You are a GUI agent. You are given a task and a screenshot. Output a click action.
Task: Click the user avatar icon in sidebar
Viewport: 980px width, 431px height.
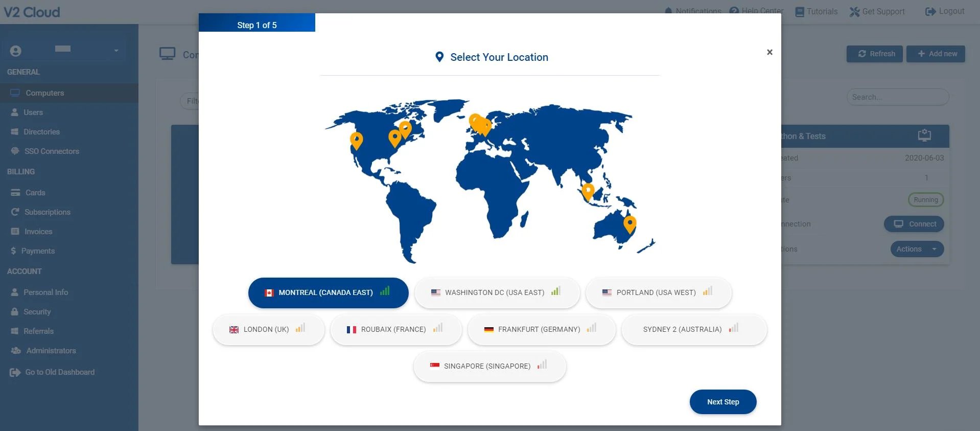point(16,51)
